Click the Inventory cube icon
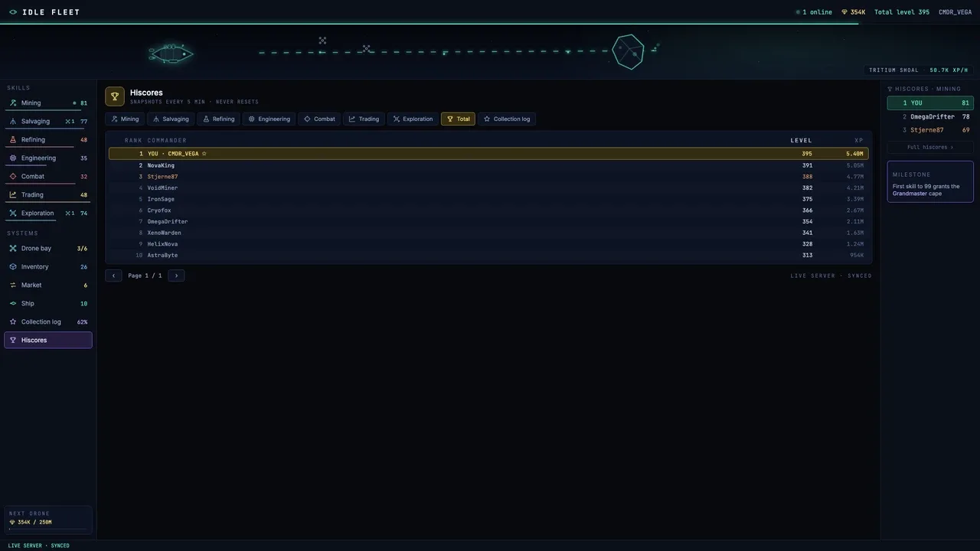 (x=13, y=267)
